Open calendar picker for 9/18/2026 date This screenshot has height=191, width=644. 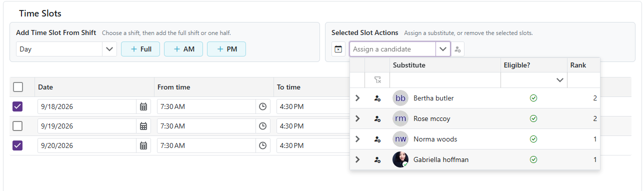[143, 106]
